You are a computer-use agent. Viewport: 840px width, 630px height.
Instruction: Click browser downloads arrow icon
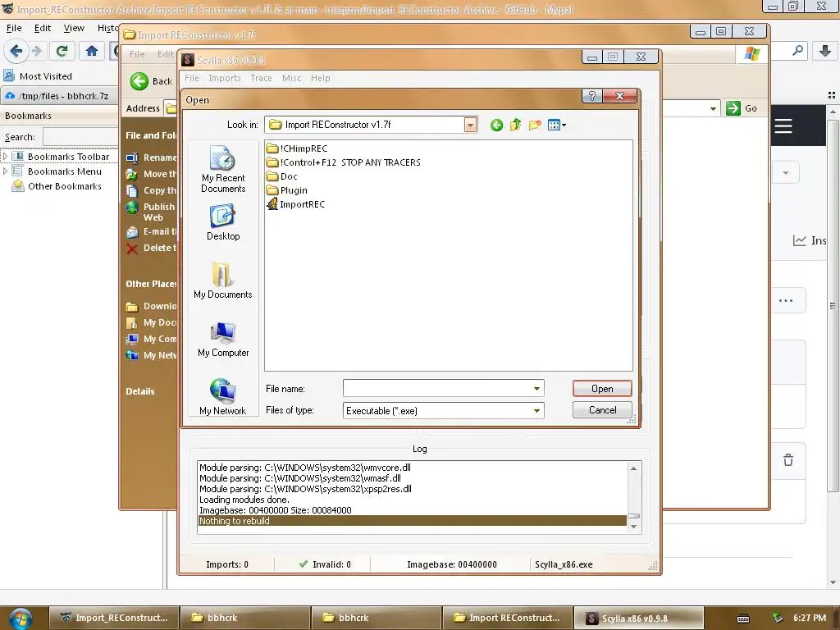825,51
